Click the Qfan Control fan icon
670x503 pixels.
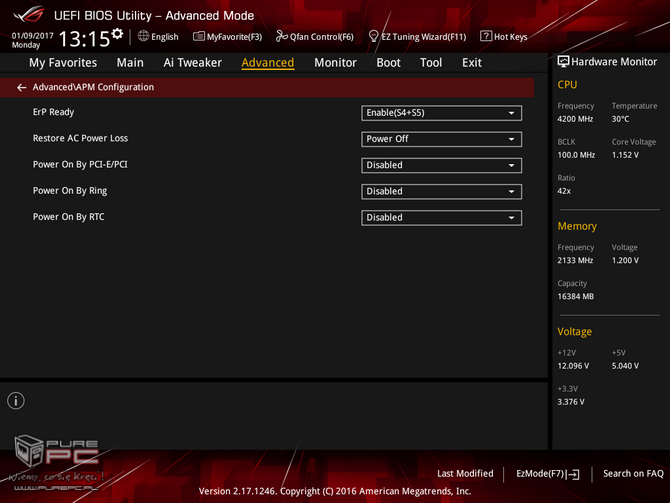coord(282,36)
